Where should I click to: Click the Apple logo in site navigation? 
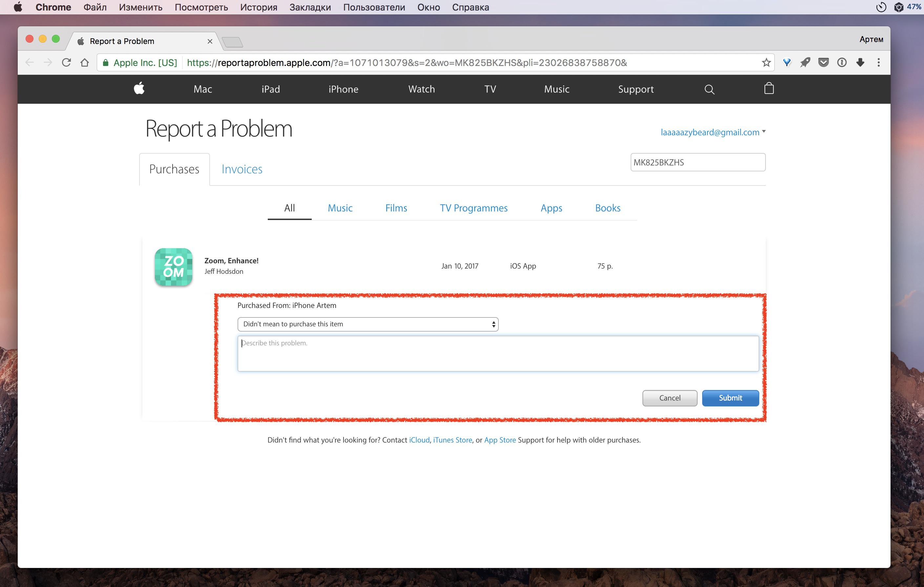click(x=139, y=89)
